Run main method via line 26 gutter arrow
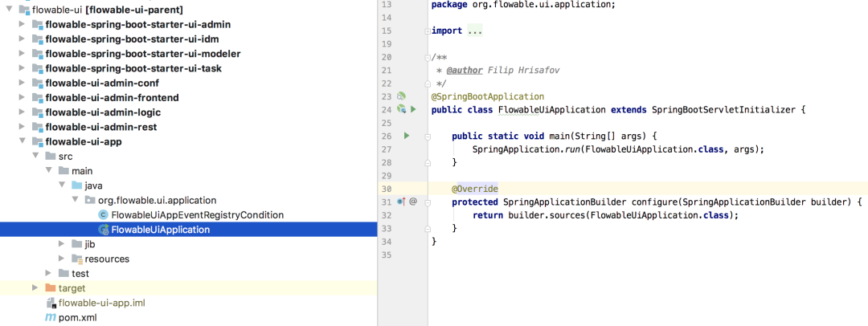 pos(407,136)
